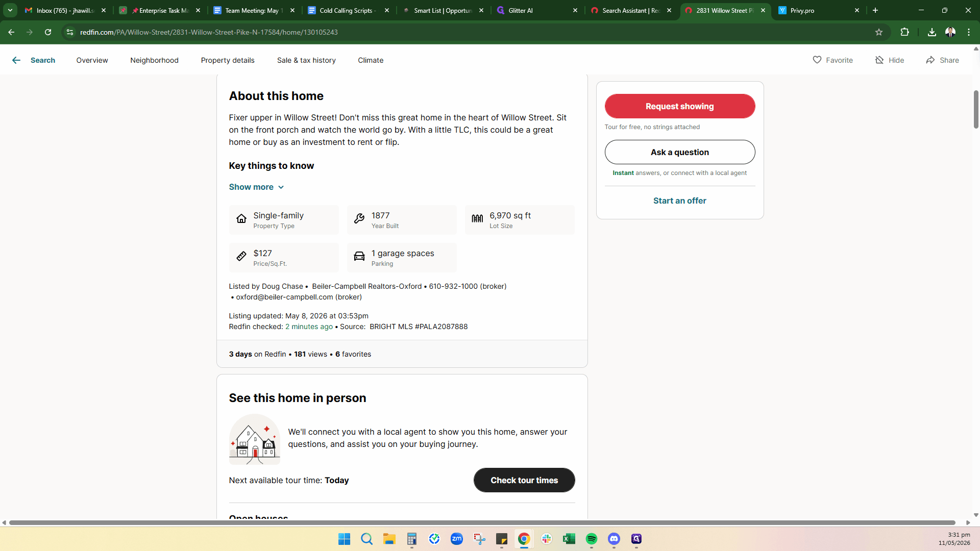
Task: Open File Explorer from the taskbar
Action: pos(389,539)
